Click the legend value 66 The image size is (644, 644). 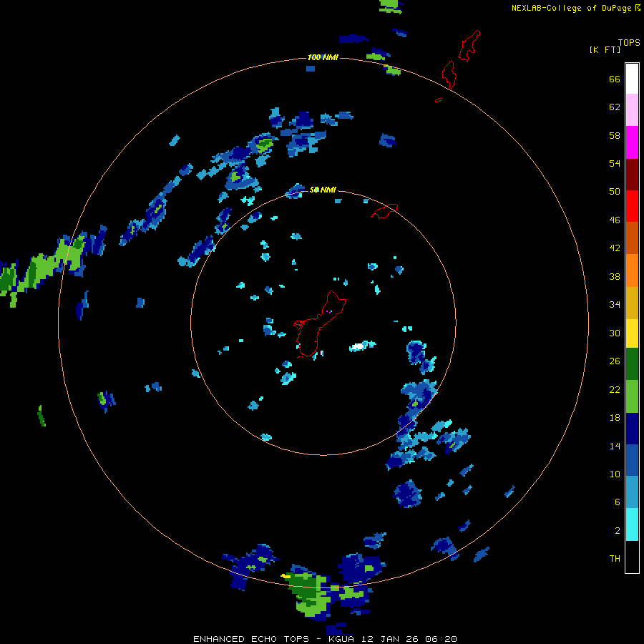point(615,79)
